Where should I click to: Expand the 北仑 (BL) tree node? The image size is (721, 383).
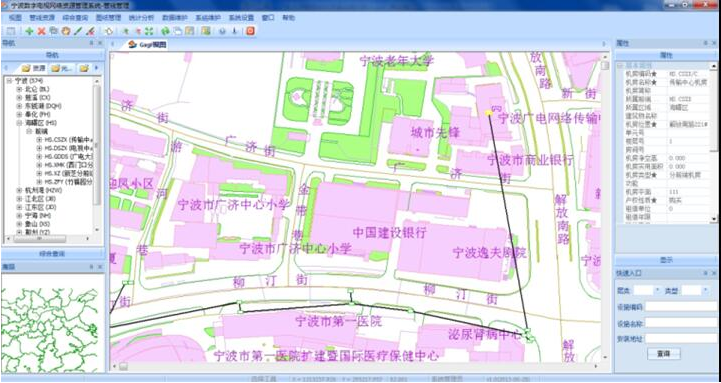pyautogui.click(x=19, y=89)
